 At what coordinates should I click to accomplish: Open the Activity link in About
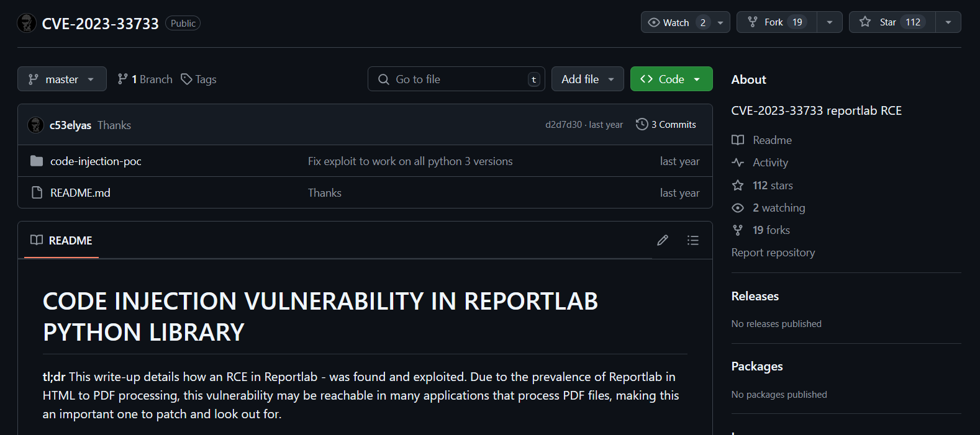(x=770, y=163)
